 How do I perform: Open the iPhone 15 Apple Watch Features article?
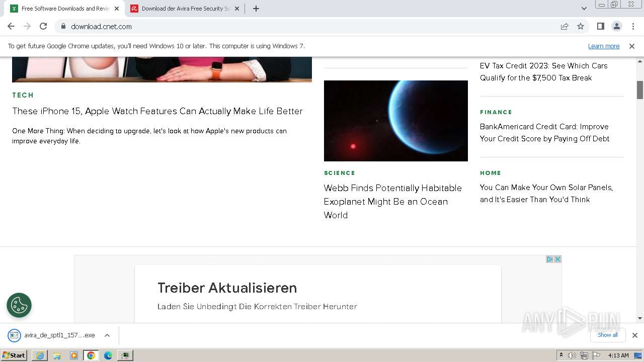click(157, 111)
